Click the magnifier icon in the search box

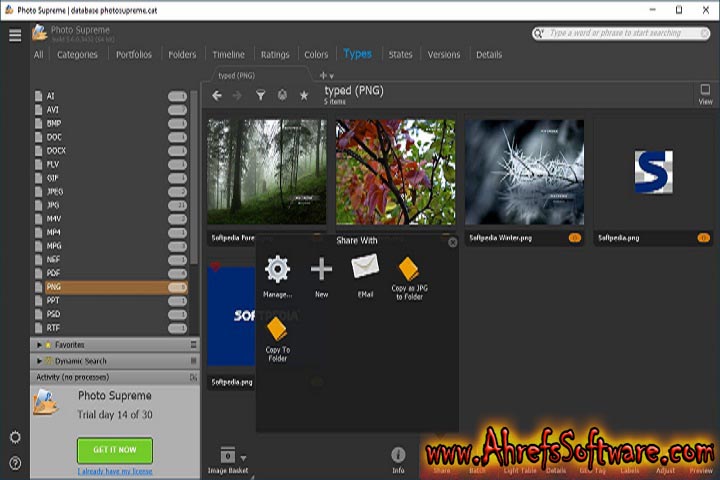539,33
